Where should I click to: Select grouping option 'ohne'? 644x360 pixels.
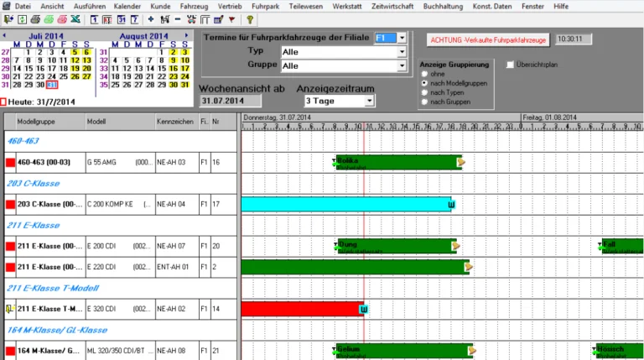click(424, 74)
